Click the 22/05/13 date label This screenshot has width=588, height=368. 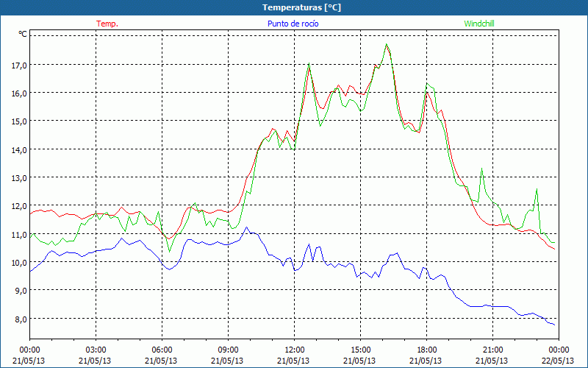559,361
